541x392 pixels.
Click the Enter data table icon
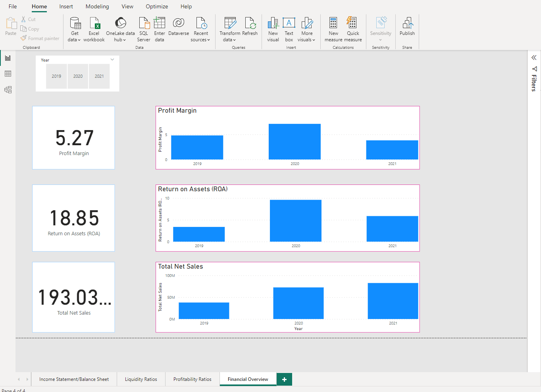pyautogui.click(x=160, y=23)
